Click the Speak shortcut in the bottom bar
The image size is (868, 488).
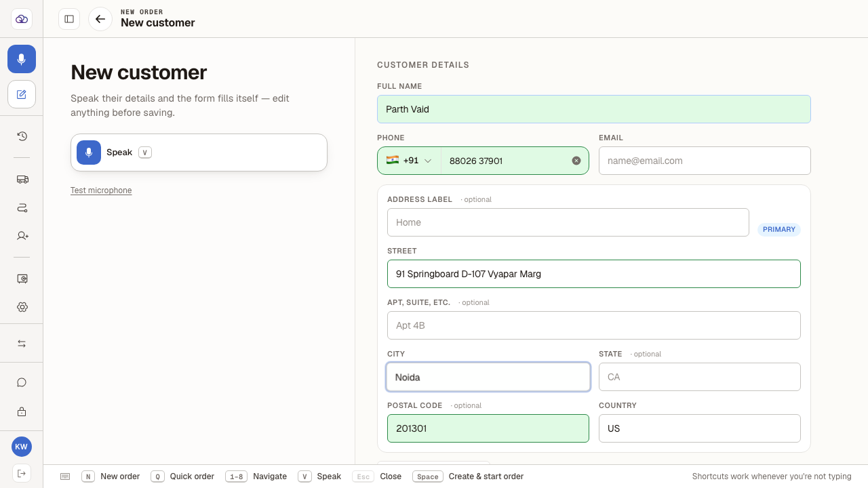(x=319, y=476)
